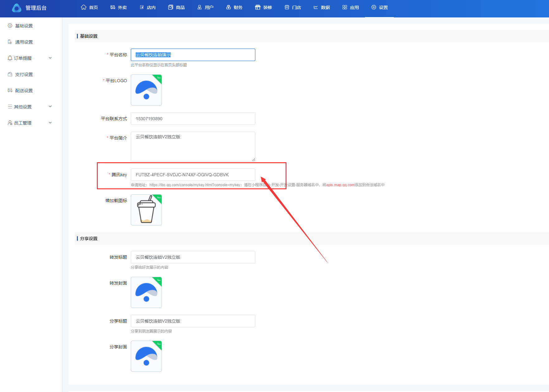549x392 pixels.
Task: Focus the 平台联系方式 phone number field
Action: pyautogui.click(x=193, y=119)
